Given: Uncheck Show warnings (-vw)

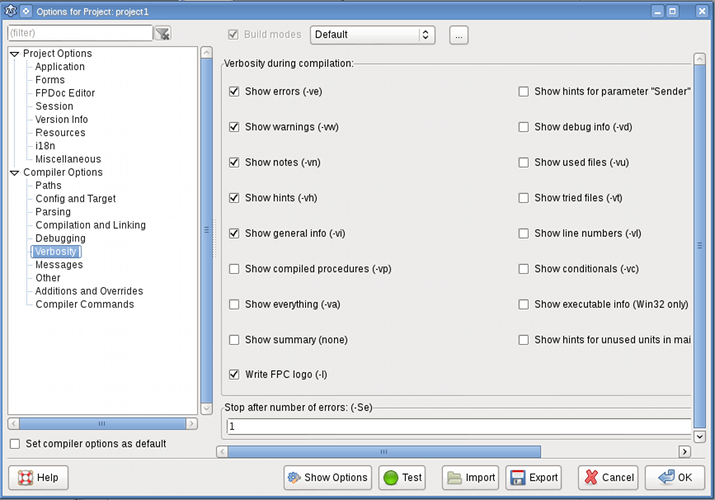Looking at the screenshot, I should coord(234,127).
